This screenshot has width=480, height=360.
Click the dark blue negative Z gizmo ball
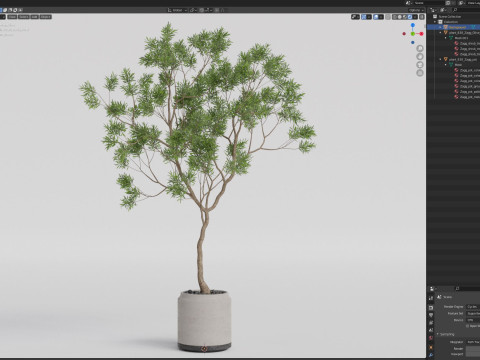pyautogui.click(x=413, y=42)
